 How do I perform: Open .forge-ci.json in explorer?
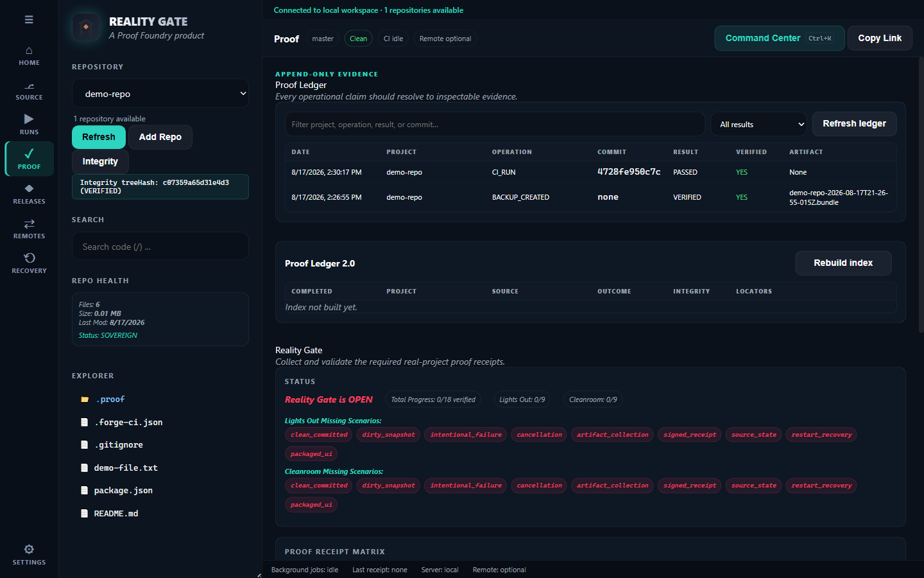pyautogui.click(x=128, y=422)
